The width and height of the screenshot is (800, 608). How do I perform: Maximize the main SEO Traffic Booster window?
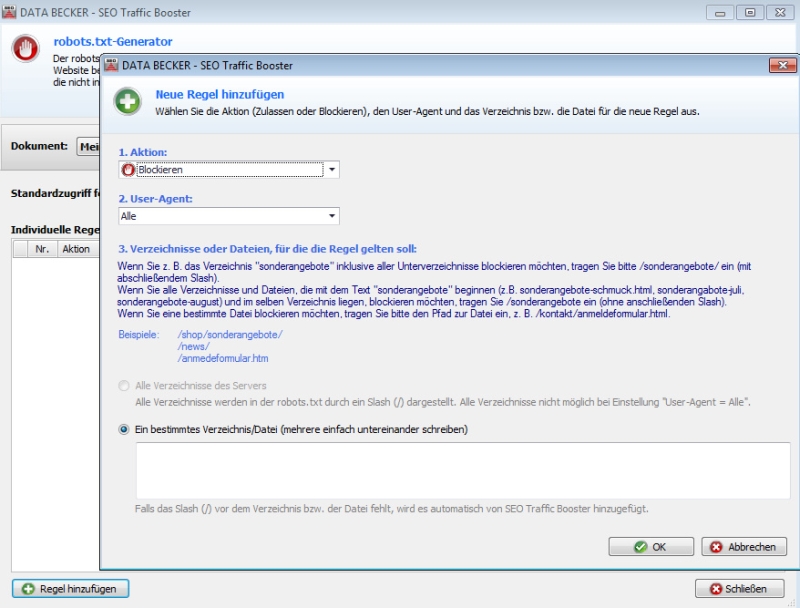[x=750, y=12]
